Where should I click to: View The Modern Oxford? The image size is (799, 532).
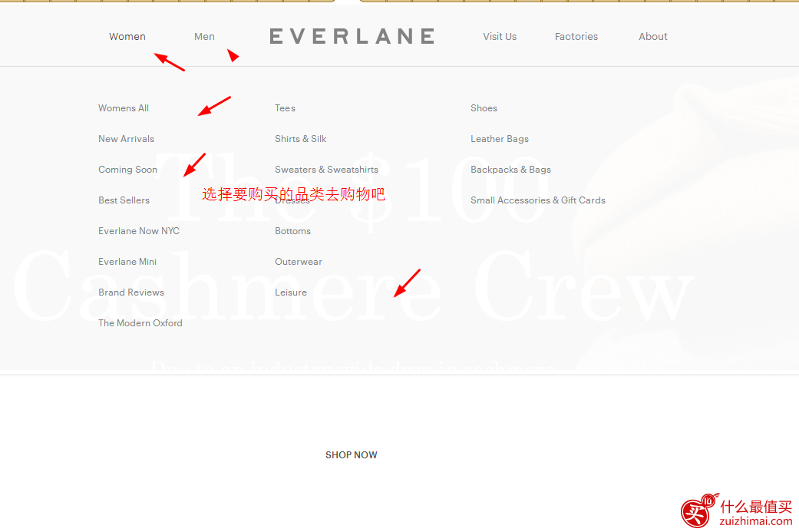tap(140, 323)
